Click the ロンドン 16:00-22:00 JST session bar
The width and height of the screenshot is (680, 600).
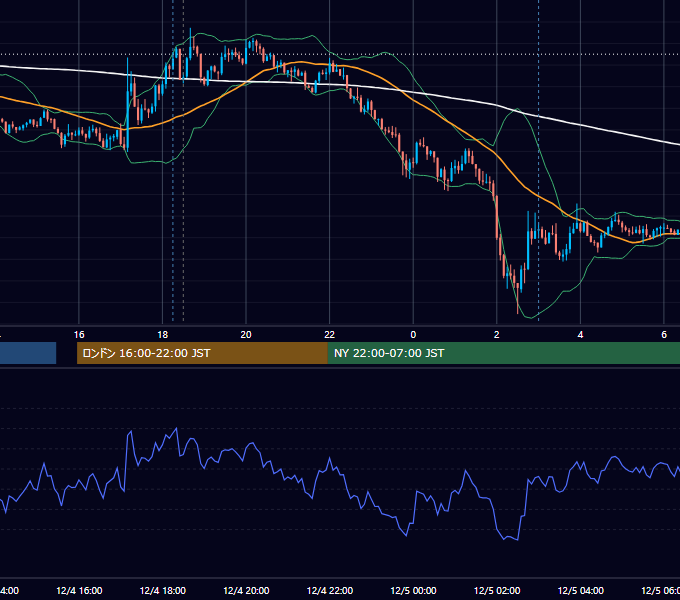[x=202, y=353]
